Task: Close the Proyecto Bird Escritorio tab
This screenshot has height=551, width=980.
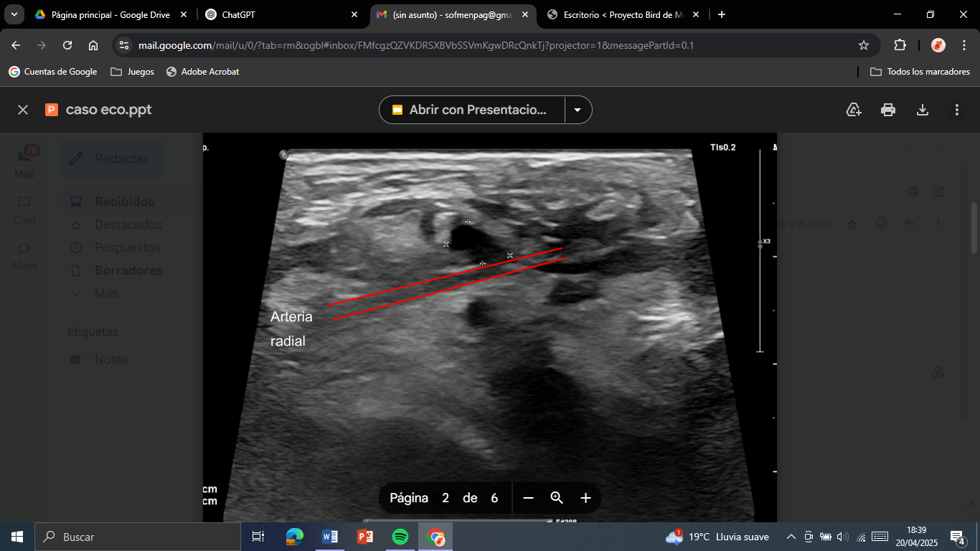Action: pyautogui.click(x=696, y=14)
